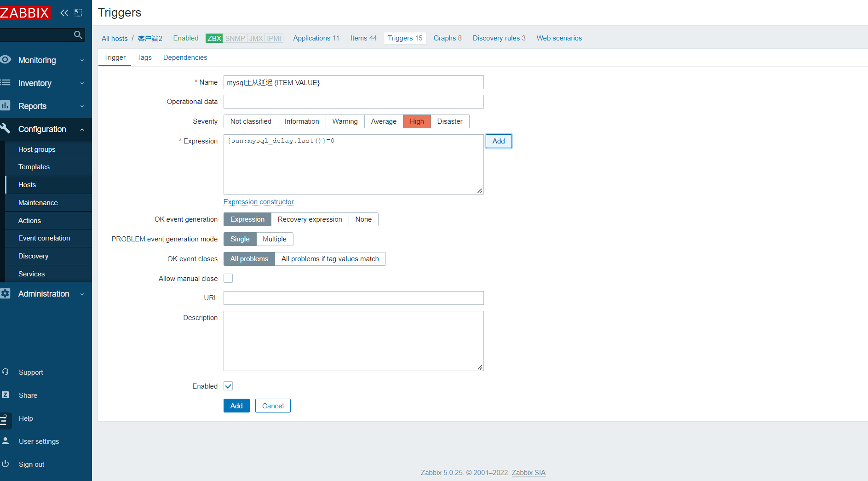Set severity to Warning
The image size is (868, 481).
click(345, 121)
